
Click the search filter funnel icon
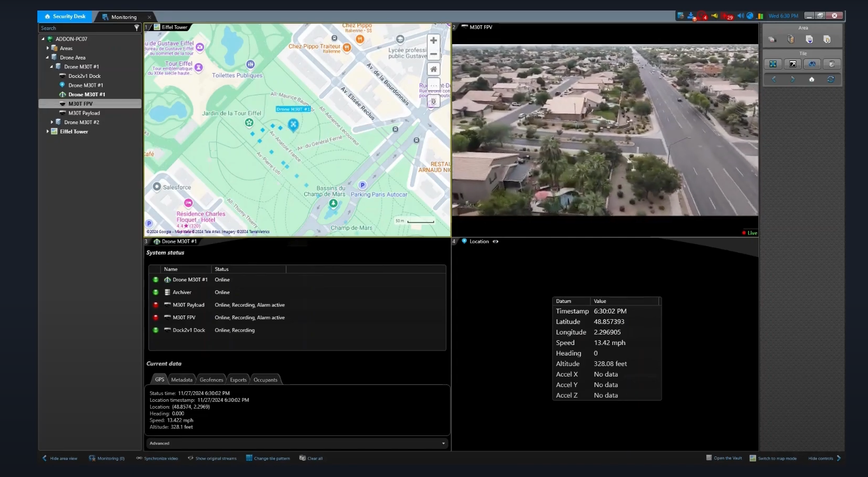pos(137,28)
